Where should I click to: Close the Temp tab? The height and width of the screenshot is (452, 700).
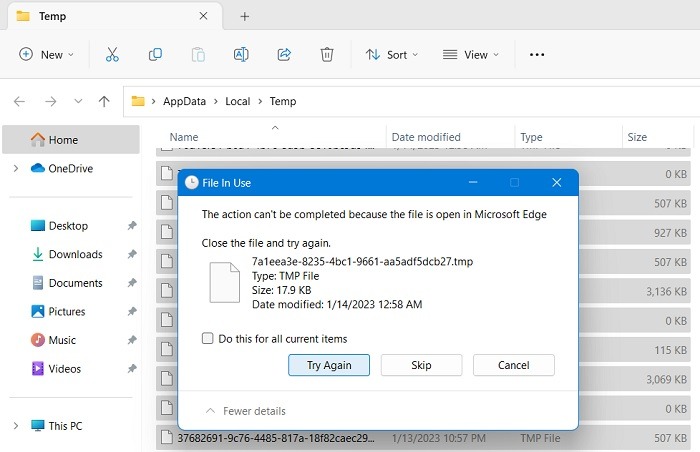pos(203,16)
